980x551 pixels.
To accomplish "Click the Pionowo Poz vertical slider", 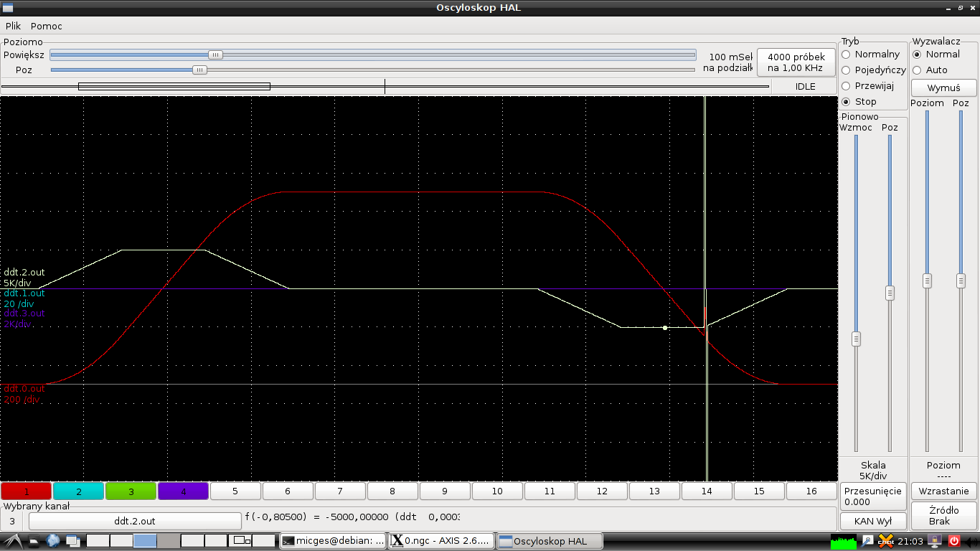I will (x=890, y=293).
